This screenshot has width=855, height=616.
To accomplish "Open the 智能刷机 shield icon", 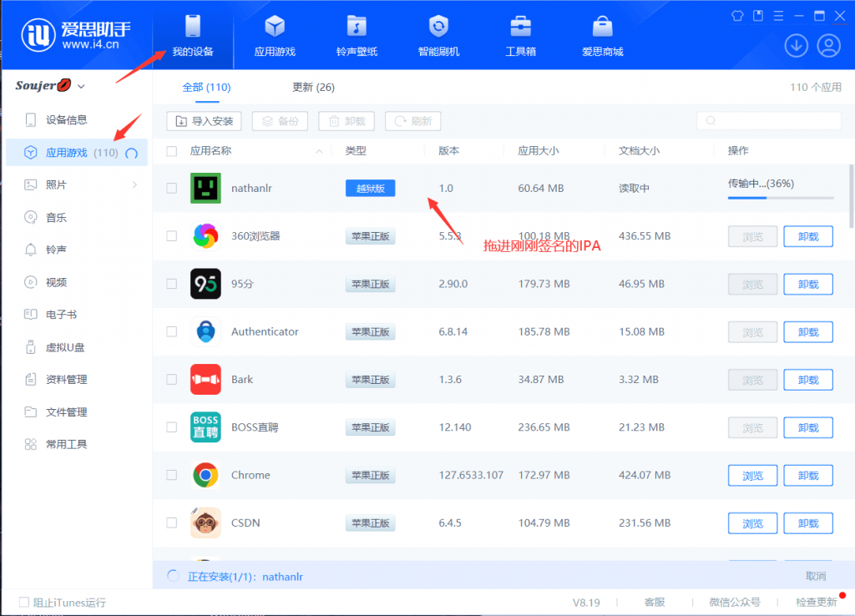I will coord(438,26).
